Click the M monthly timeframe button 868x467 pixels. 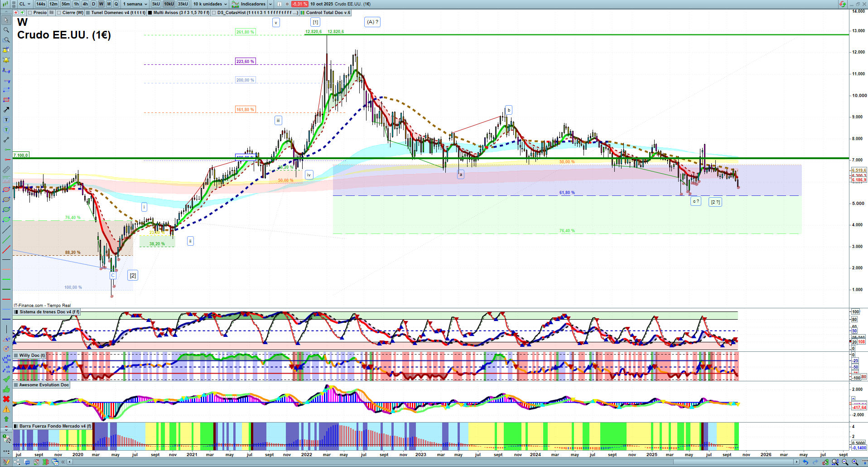[109, 4]
